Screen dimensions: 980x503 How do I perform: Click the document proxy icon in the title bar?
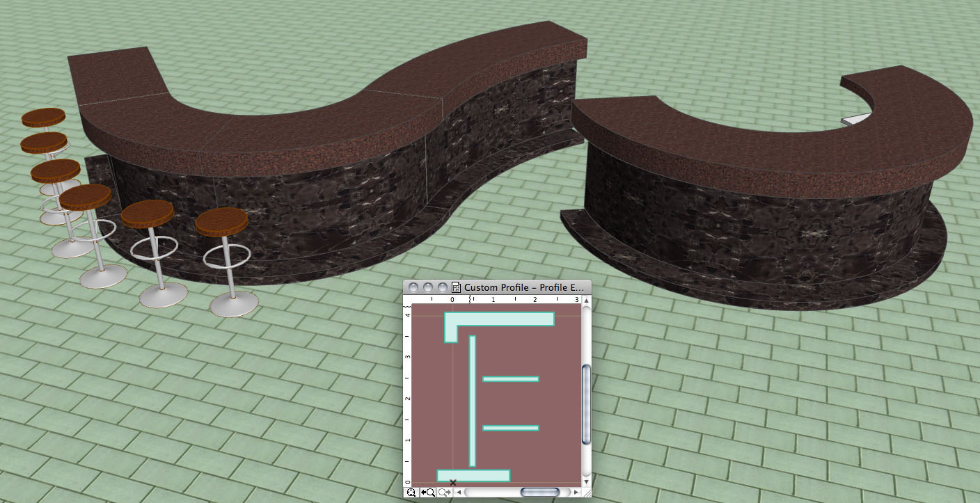[456, 287]
